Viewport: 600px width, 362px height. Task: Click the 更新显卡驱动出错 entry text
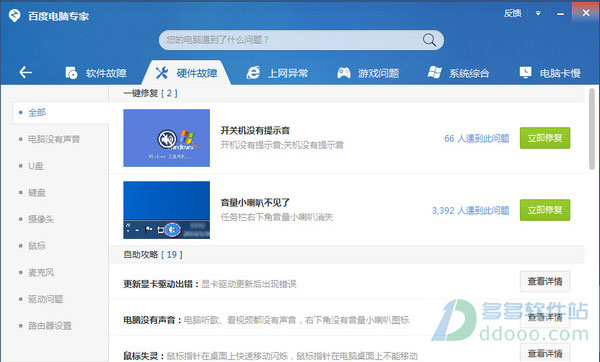210,284
